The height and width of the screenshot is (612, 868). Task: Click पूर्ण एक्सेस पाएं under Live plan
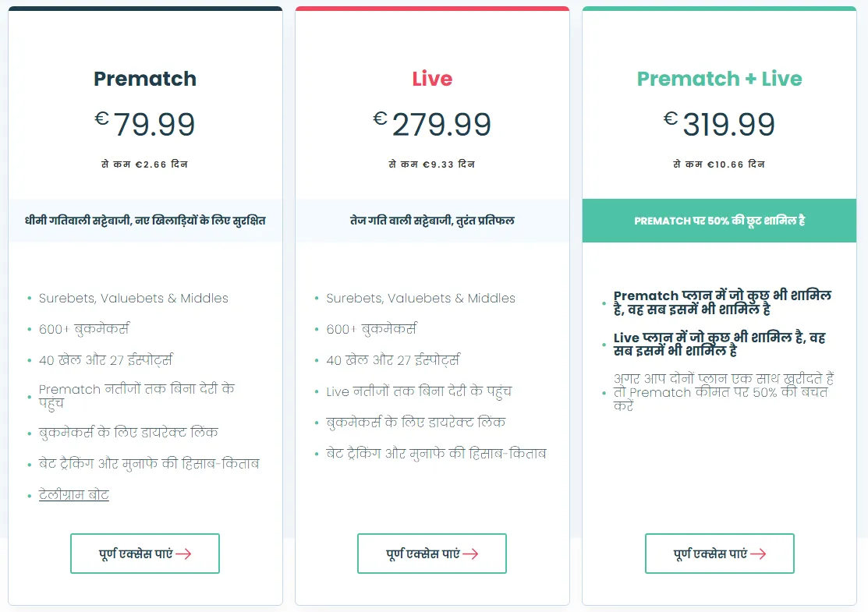[x=432, y=554]
